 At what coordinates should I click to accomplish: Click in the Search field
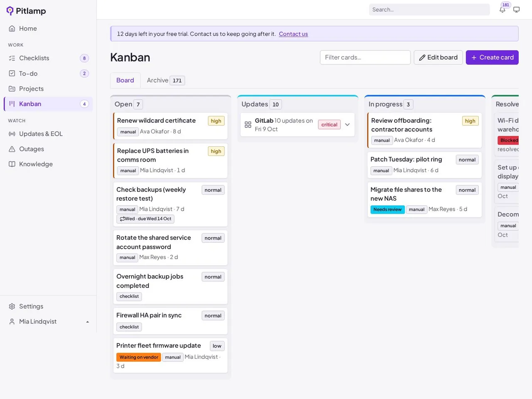(429, 10)
